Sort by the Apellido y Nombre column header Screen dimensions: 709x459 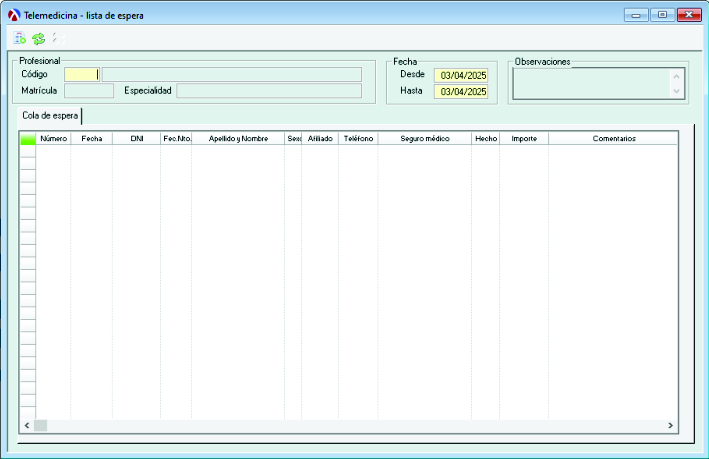[238, 139]
